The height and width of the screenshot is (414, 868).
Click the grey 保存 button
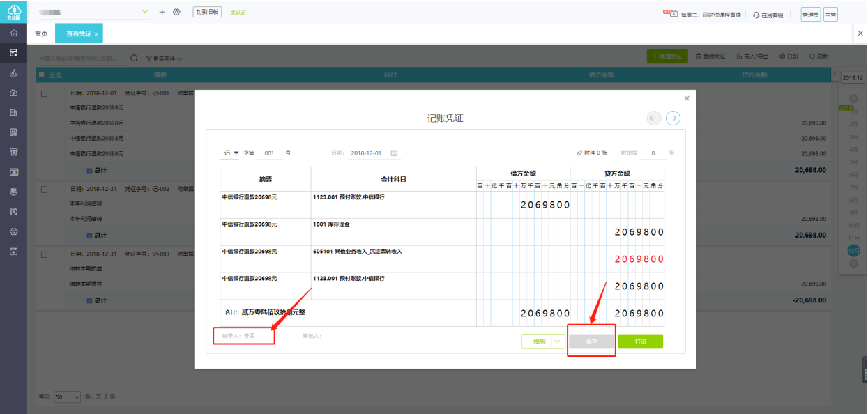pyautogui.click(x=592, y=342)
